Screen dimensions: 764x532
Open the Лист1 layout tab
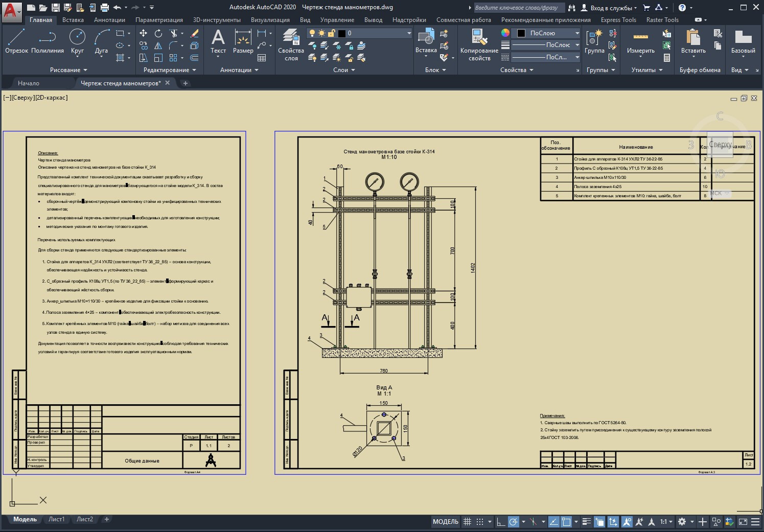tap(56, 519)
